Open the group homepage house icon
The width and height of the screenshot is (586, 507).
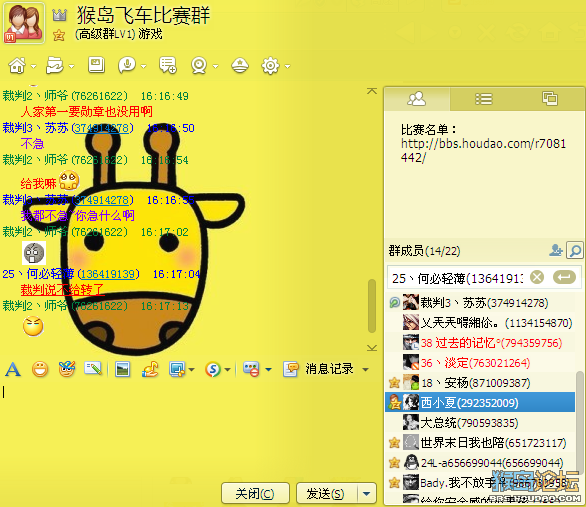(17, 66)
